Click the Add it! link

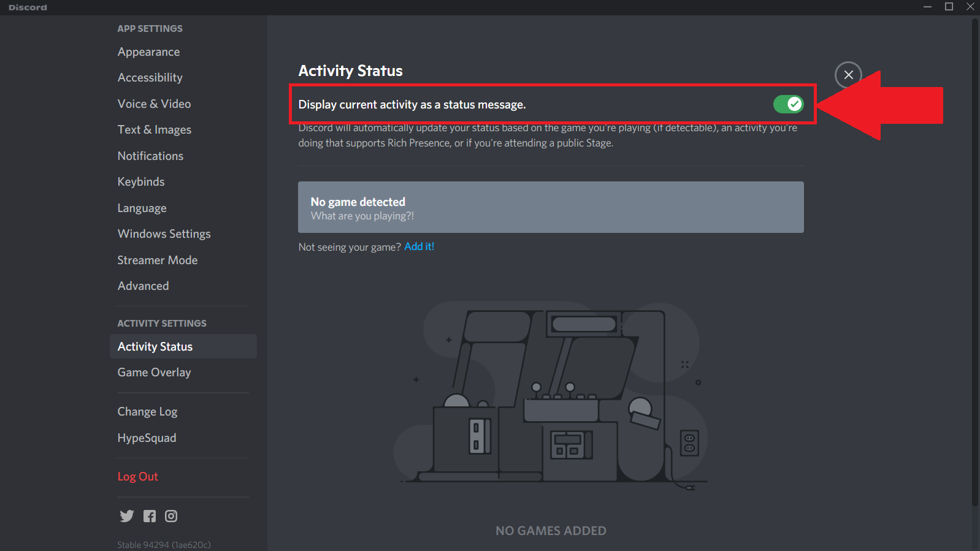[x=419, y=246]
